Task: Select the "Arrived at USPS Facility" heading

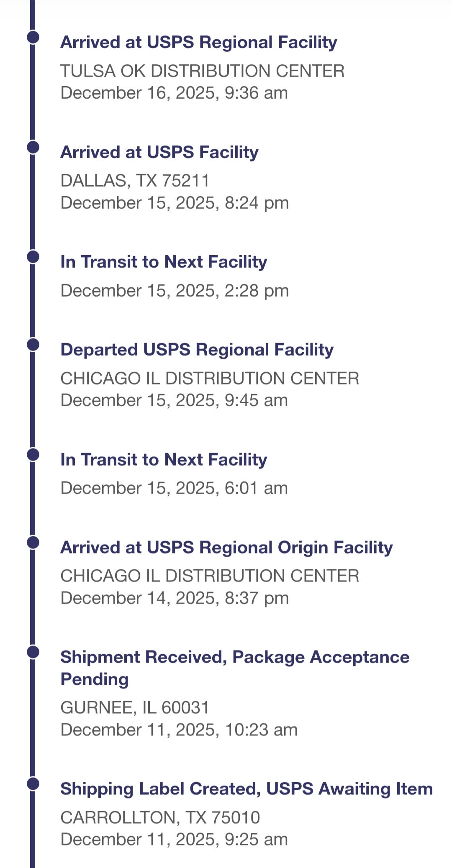Action: pos(159,152)
